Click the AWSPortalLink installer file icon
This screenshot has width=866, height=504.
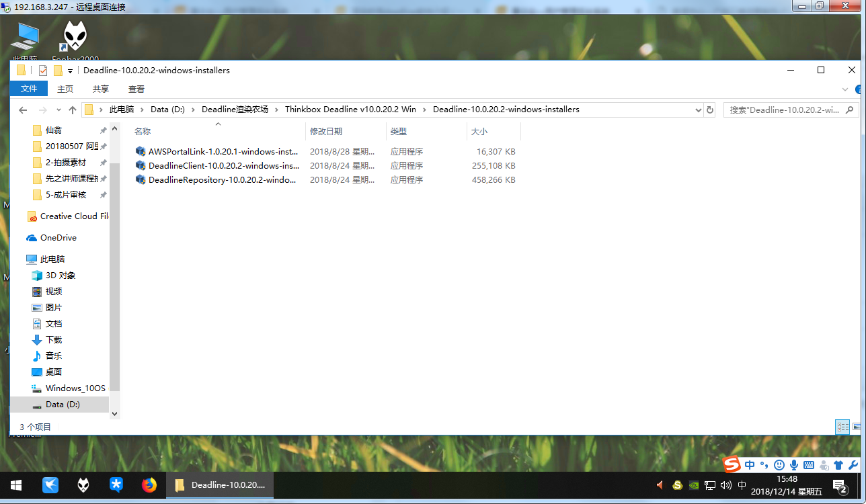[x=141, y=151]
